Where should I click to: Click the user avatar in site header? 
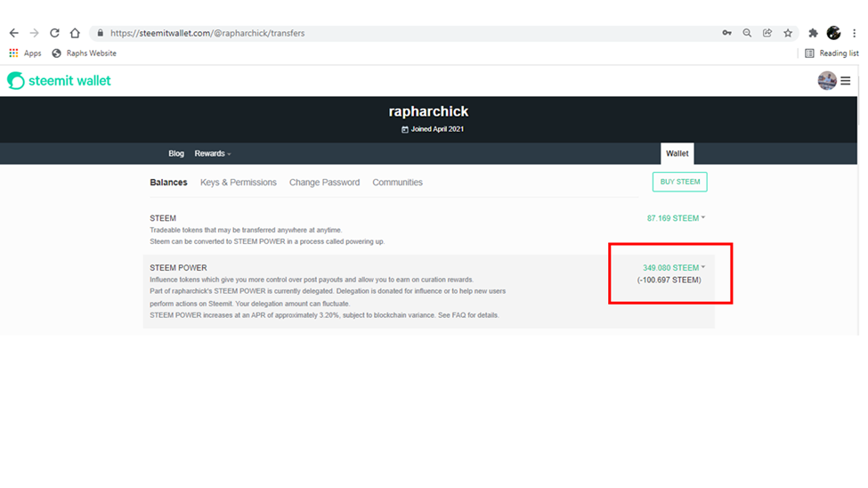point(827,81)
